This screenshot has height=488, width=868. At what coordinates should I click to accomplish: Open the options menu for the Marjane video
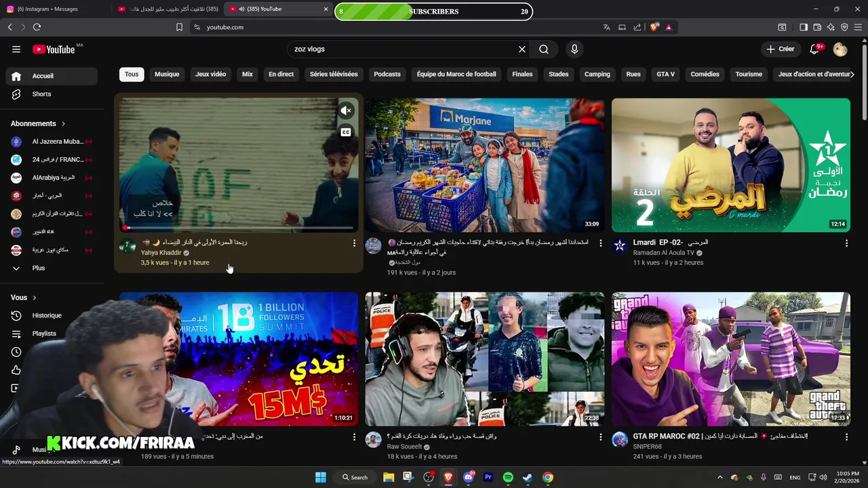pos(600,243)
